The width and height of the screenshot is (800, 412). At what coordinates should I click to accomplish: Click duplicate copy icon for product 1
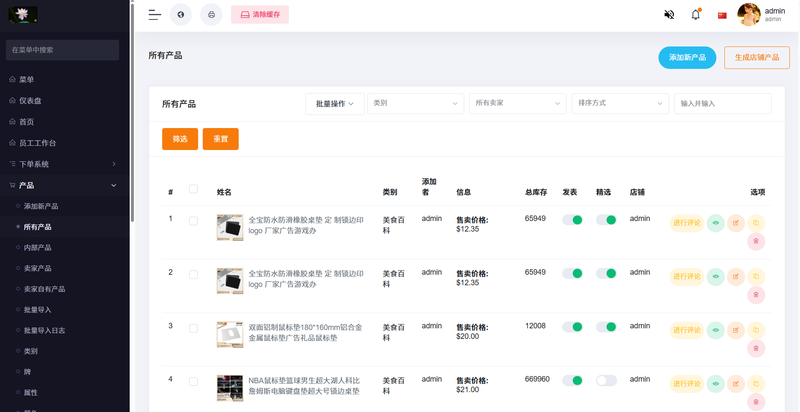coord(756,223)
